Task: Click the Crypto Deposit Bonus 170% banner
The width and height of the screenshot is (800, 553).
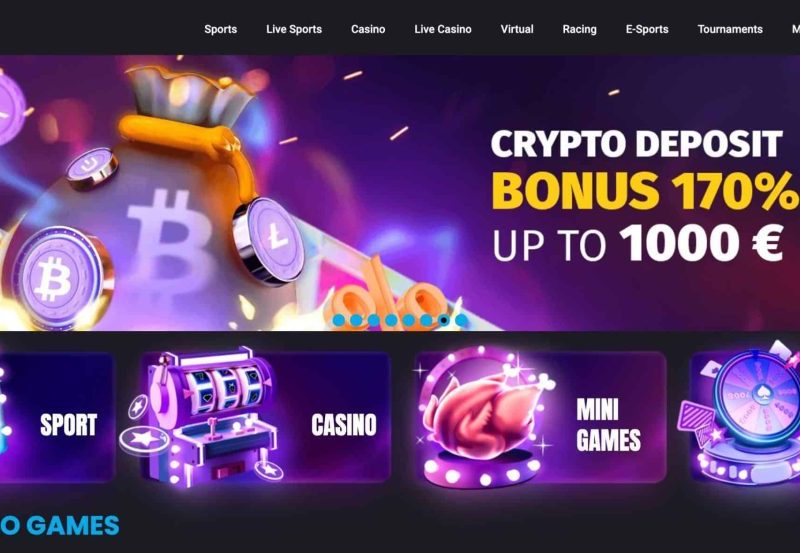Action: pyautogui.click(x=400, y=193)
